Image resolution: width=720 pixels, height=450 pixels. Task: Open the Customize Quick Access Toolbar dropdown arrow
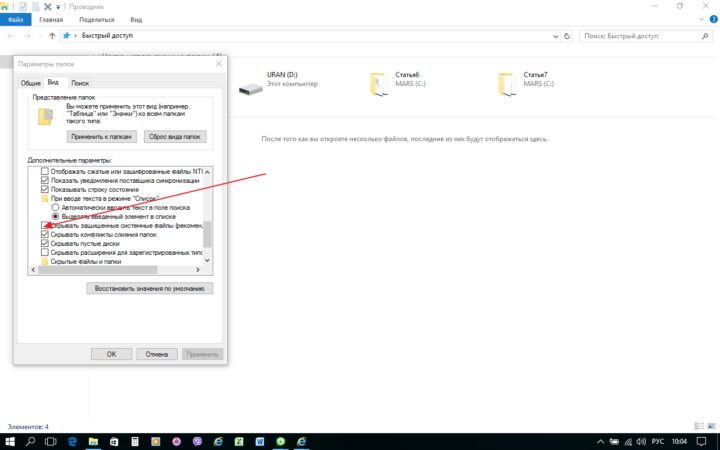(x=58, y=7)
